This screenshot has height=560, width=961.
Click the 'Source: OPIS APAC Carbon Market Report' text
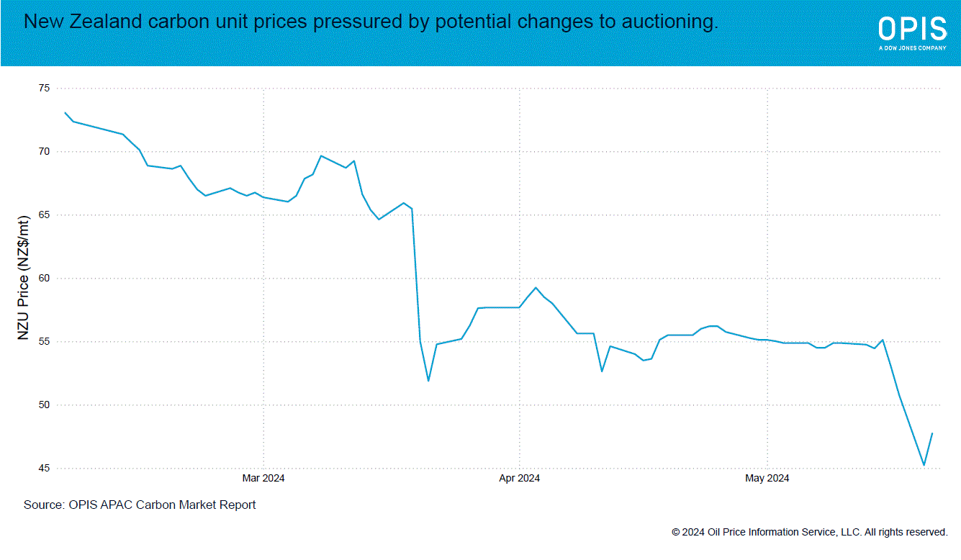coord(140,505)
